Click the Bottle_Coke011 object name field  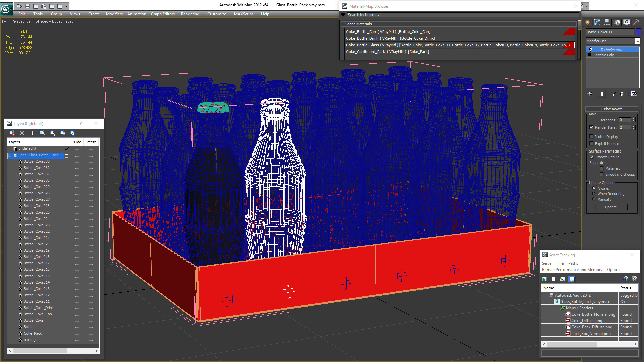[610, 32]
